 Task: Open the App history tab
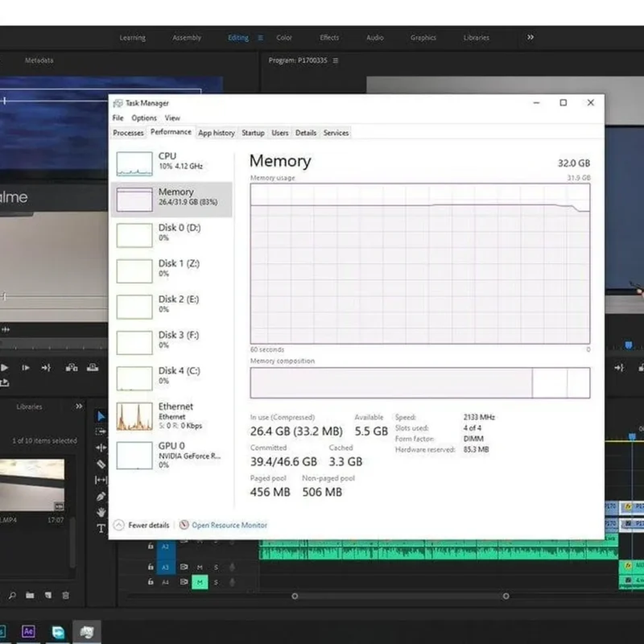pyautogui.click(x=217, y=133)
